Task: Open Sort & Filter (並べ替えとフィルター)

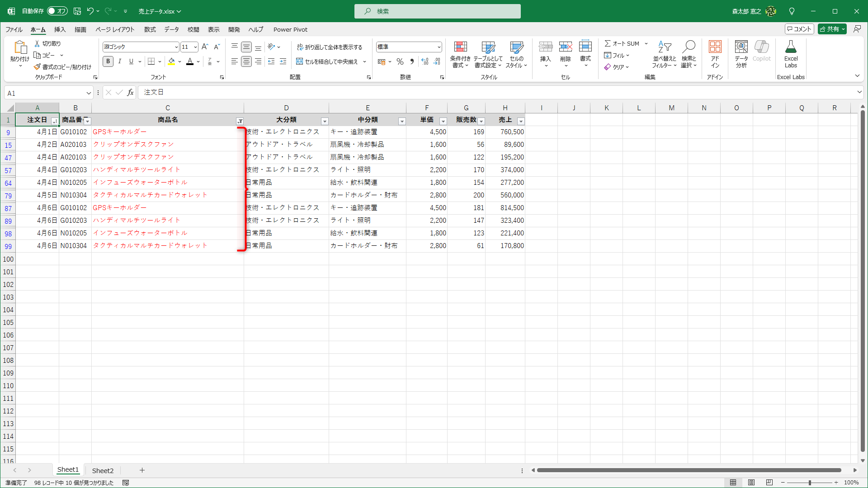Action: click(x=664, y=54)
